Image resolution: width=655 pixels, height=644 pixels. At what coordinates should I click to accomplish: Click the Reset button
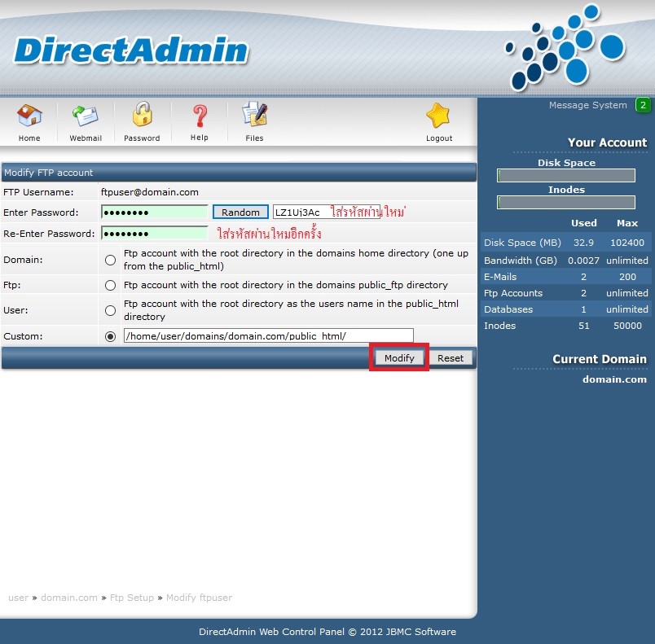pos(451,358)
